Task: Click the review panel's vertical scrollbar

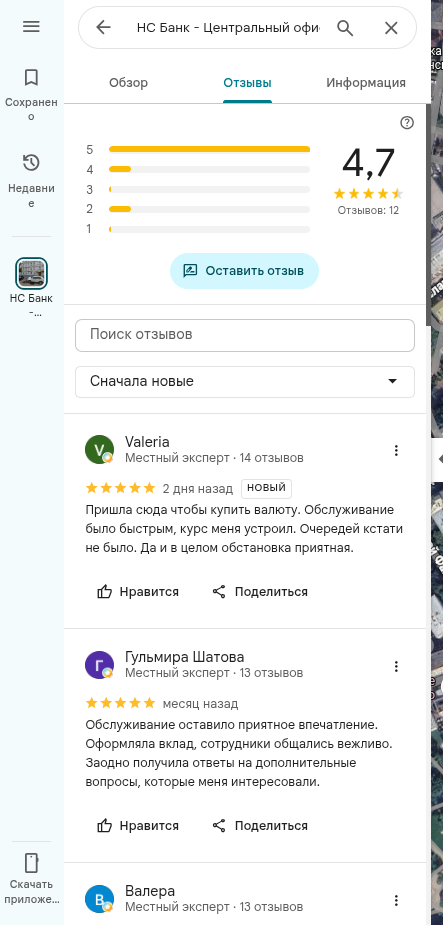Action: (x=429, y=214)
